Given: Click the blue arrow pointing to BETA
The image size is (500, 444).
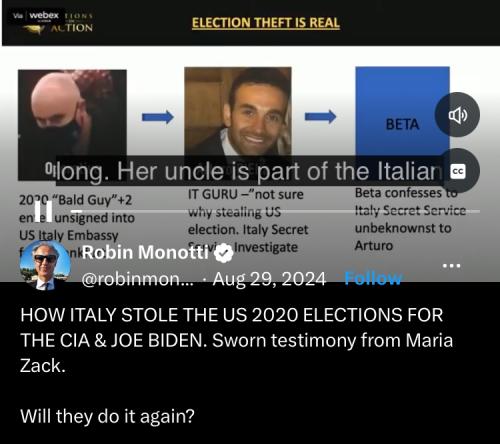Looking at the screenshot, I should pyautogui.click(x=320, y=117).
